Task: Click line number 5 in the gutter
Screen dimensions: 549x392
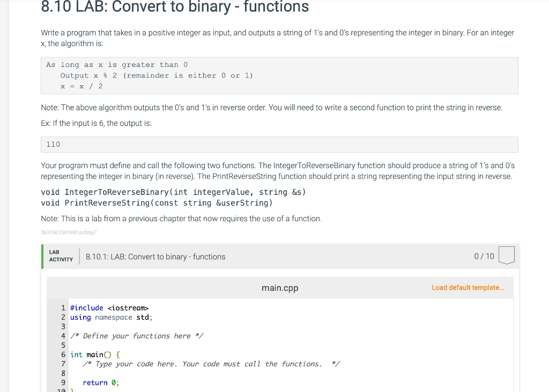Action: (x=63, y=345)
